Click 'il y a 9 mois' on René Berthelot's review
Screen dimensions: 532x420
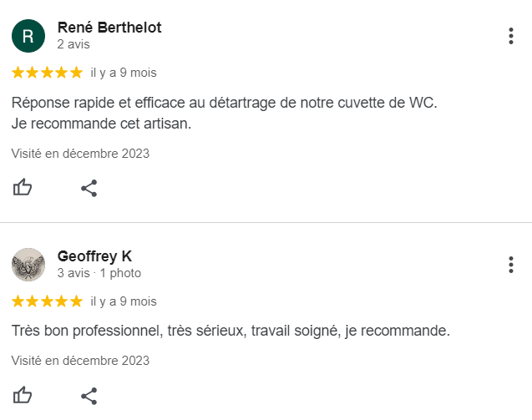tap(124, 73)
